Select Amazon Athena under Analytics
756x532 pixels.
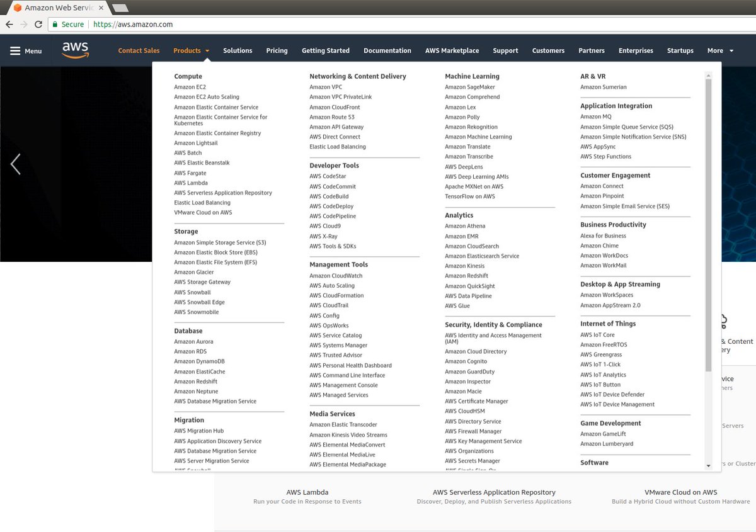click(x=465, y=226)
